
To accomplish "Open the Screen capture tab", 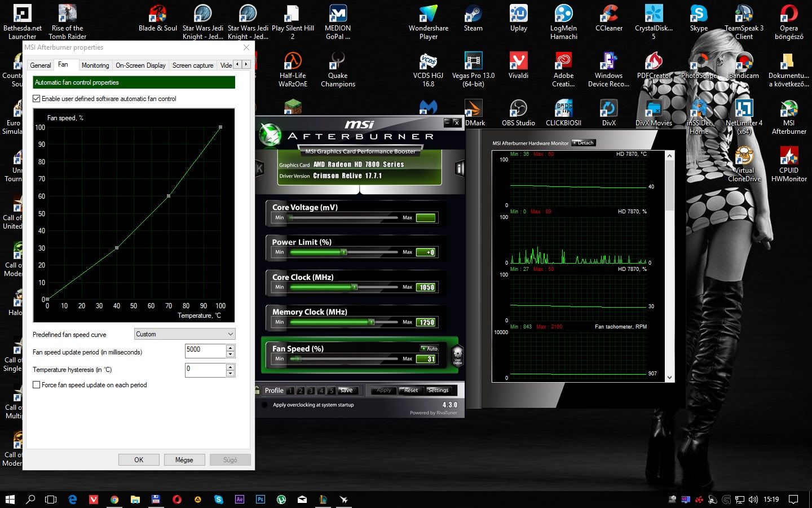I will [193, 65].
